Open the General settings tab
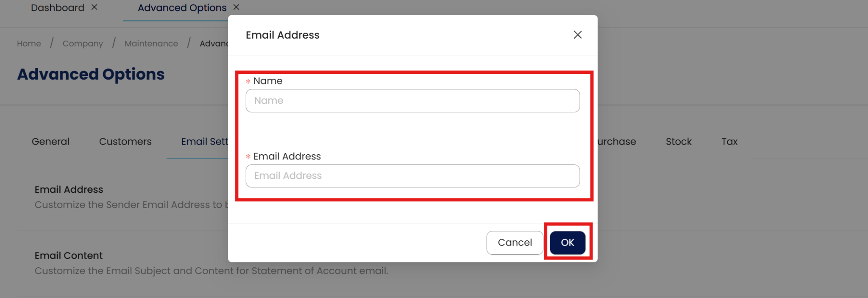This screenshot has height=298, width=868. tap(50, 142)
